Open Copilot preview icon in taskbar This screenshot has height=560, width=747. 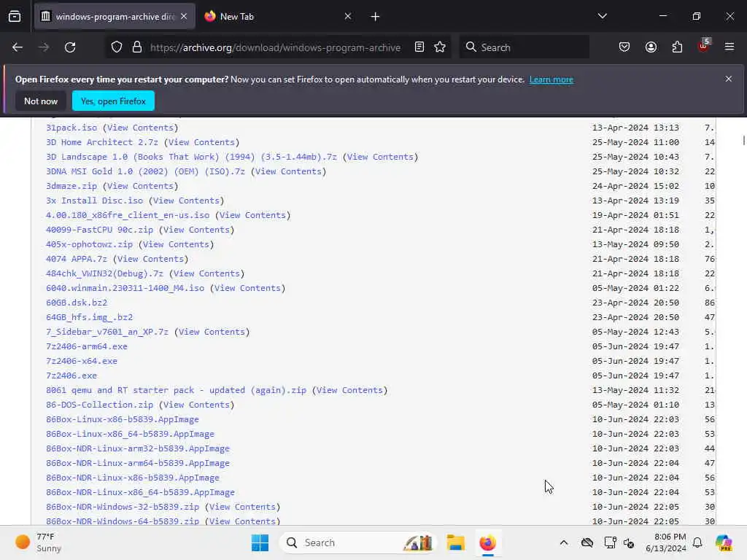coord(724,542)
